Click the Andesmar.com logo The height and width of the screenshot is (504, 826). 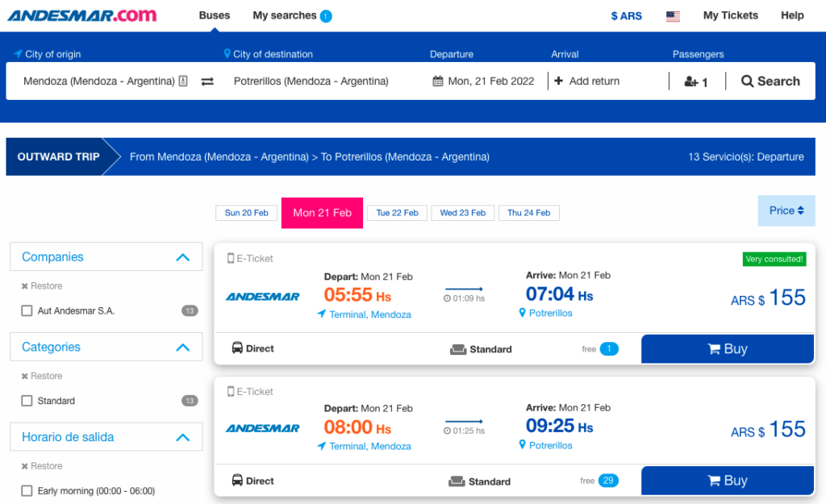(82, 15)
